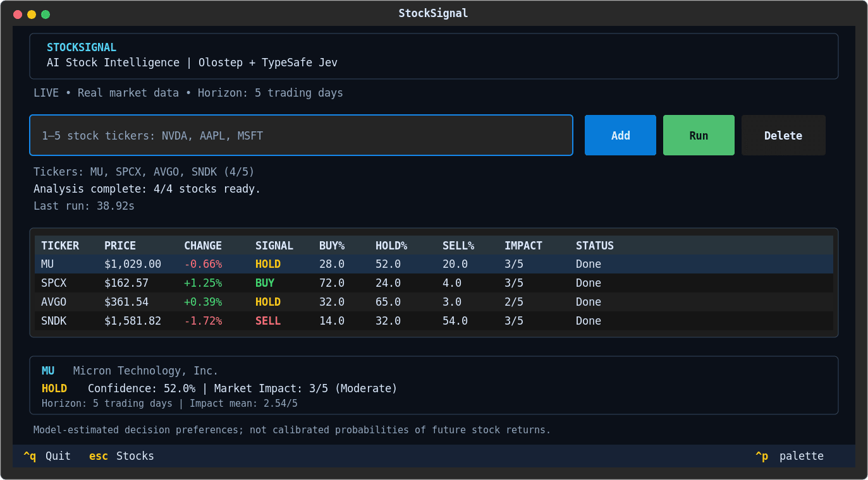Click the $1,581.82 price cell
The image size is (868, 480).
pyautogui.click(x=133, y=321)
